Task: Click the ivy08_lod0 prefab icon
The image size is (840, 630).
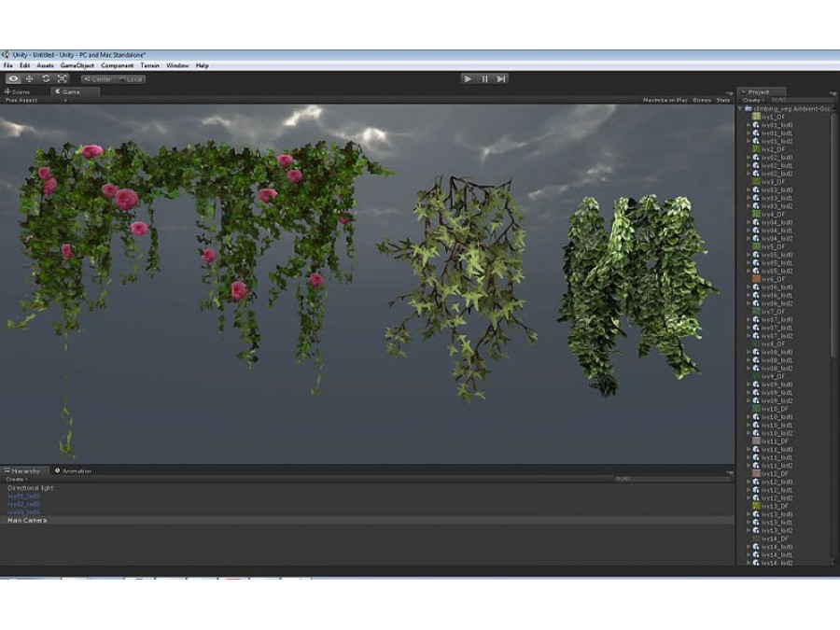Action: (x=756, y=352)
